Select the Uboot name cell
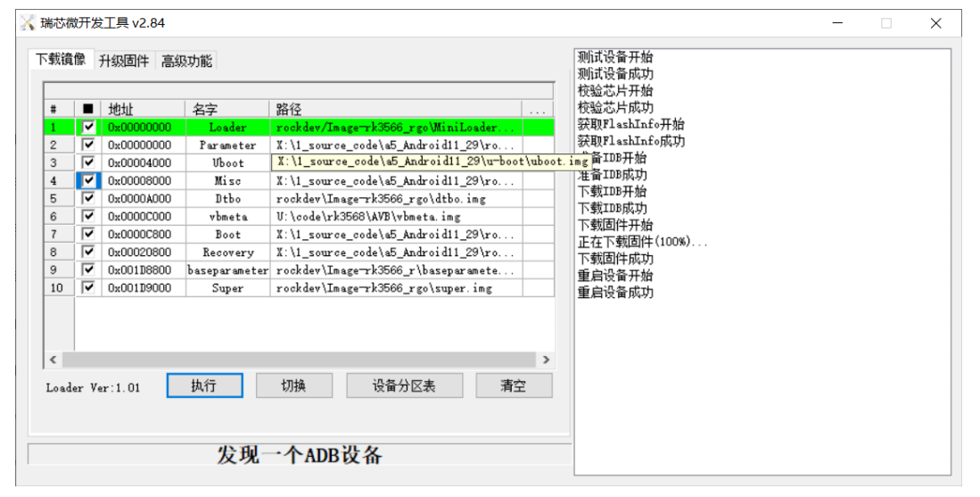Viewport: 980px width, 497px height. 227,162
